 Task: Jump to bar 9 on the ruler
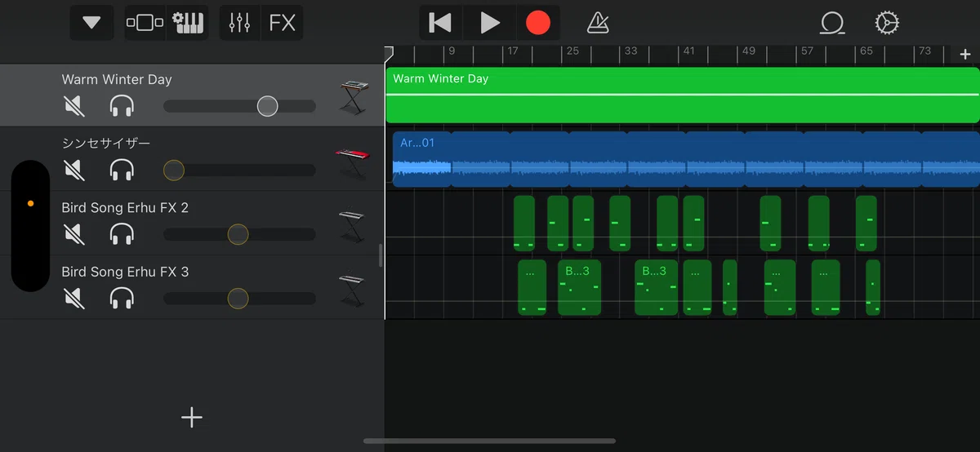[x=452, y=51]
